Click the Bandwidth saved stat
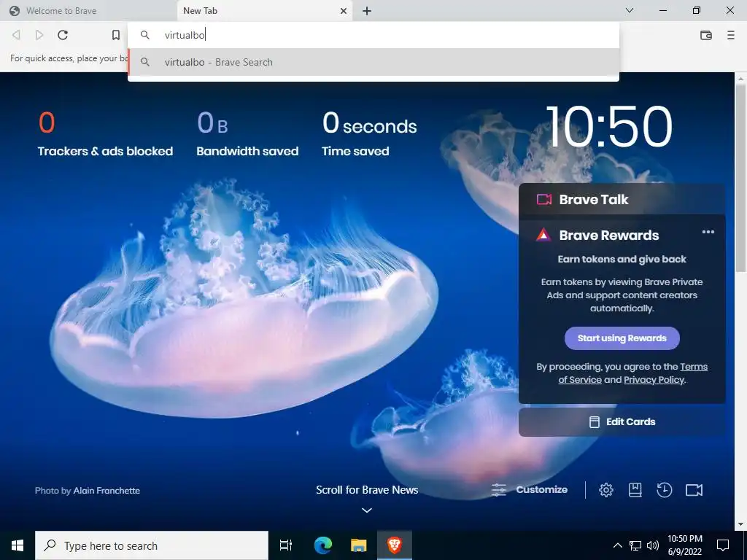 (247, 134)
